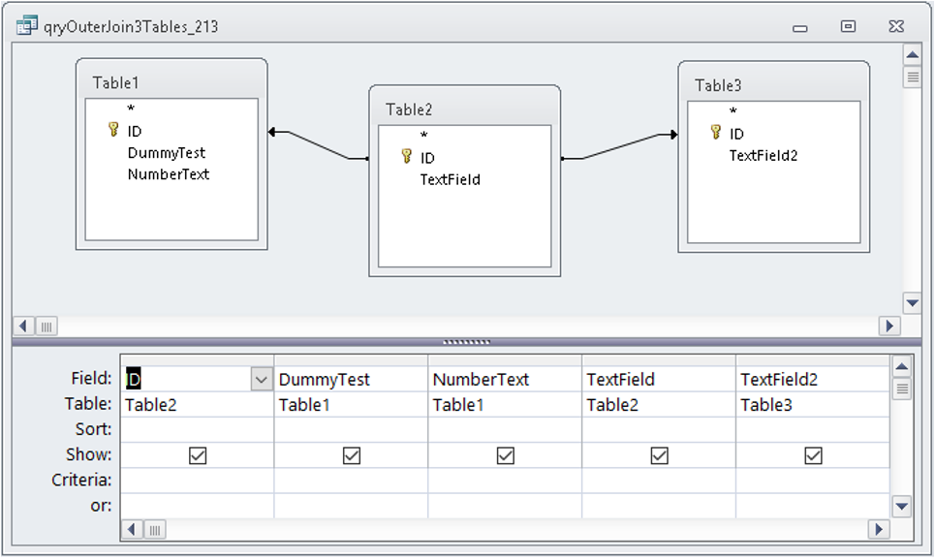935x560 pixels.
Task: Select the asterisk field in Table2
Action: [x=424, y=136]
